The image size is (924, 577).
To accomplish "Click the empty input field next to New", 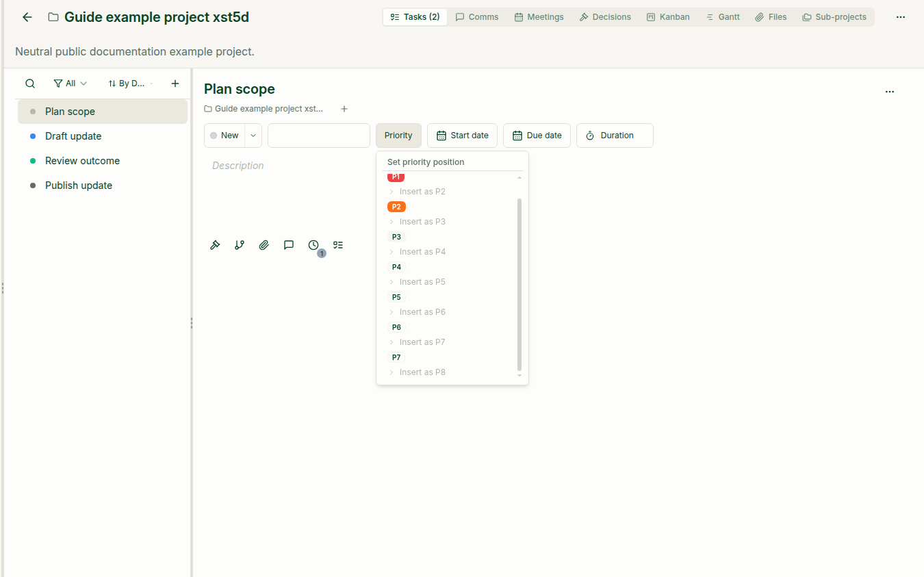I will (x=319, y=136).
